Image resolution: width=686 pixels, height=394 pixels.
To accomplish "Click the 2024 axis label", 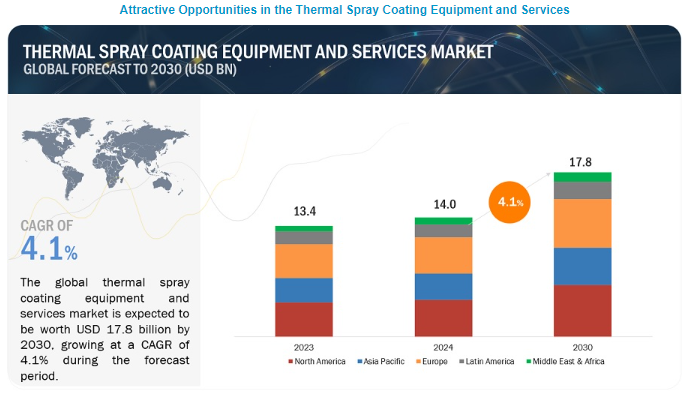I will coord(443,348).
